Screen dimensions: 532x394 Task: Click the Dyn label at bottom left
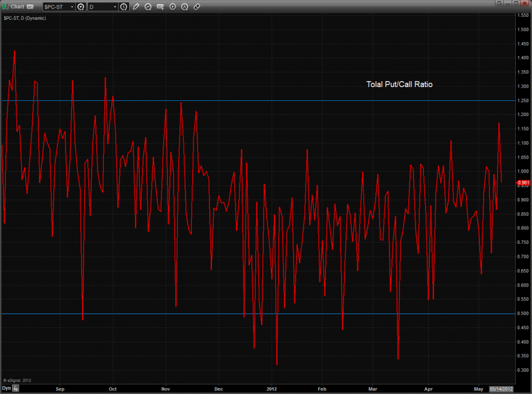pos(6,389)
